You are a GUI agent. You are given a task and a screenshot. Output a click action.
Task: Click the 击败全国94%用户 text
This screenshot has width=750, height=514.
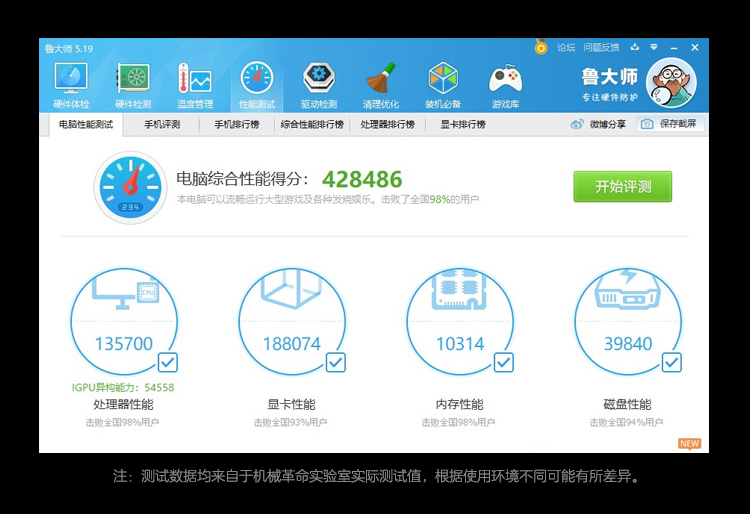pyautogui.click(x=626, y=422)
